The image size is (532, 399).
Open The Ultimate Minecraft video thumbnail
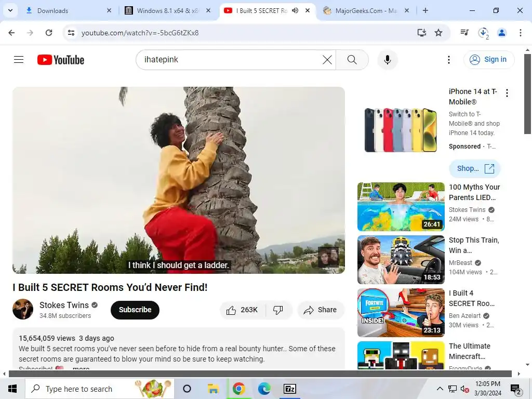coord(401,355)
